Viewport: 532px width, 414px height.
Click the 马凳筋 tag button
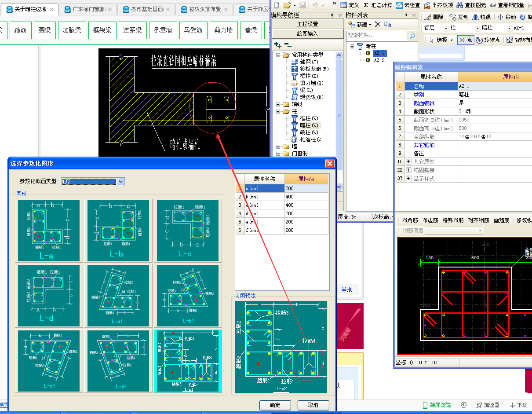tap(193, 30)
